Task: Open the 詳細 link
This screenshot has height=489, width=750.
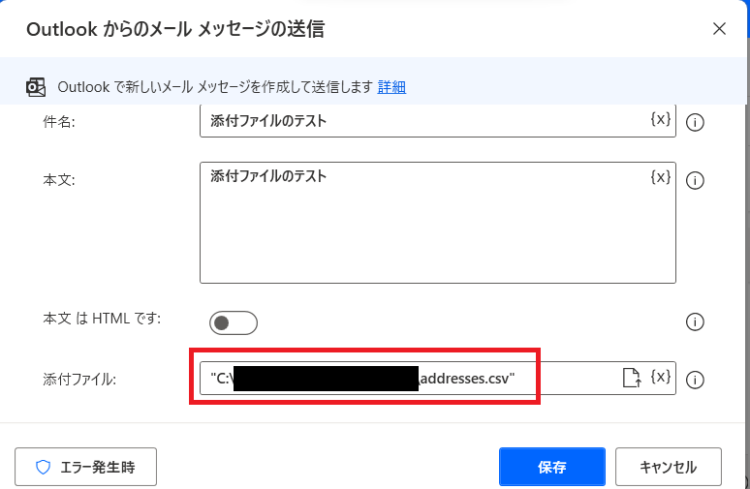Action: (x=392, y=87)
